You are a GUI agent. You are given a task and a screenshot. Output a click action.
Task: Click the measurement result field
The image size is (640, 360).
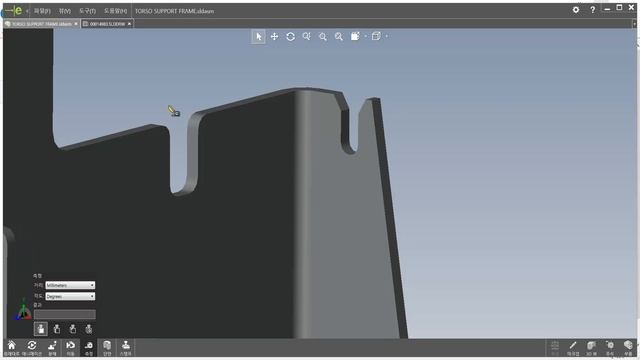(65, 314)
